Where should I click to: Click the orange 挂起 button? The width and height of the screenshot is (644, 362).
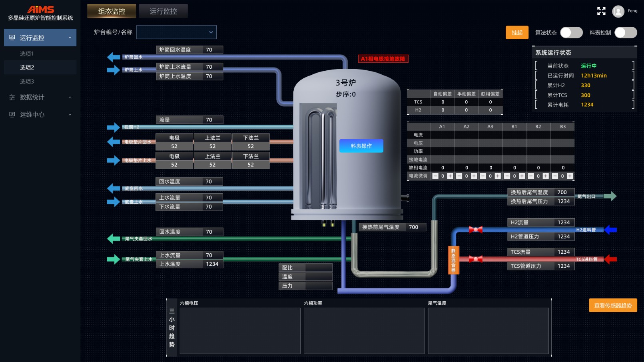[517, 32]
